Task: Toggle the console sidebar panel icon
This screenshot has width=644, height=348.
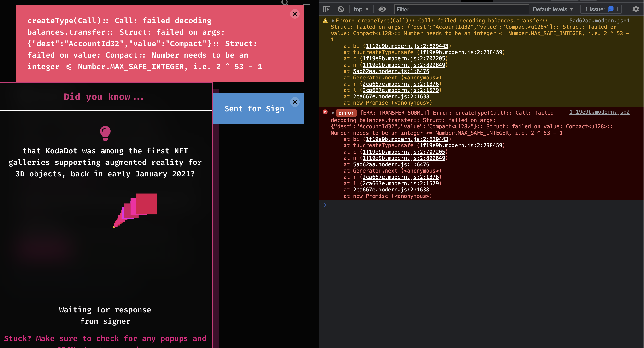Action: click(327, 10)
